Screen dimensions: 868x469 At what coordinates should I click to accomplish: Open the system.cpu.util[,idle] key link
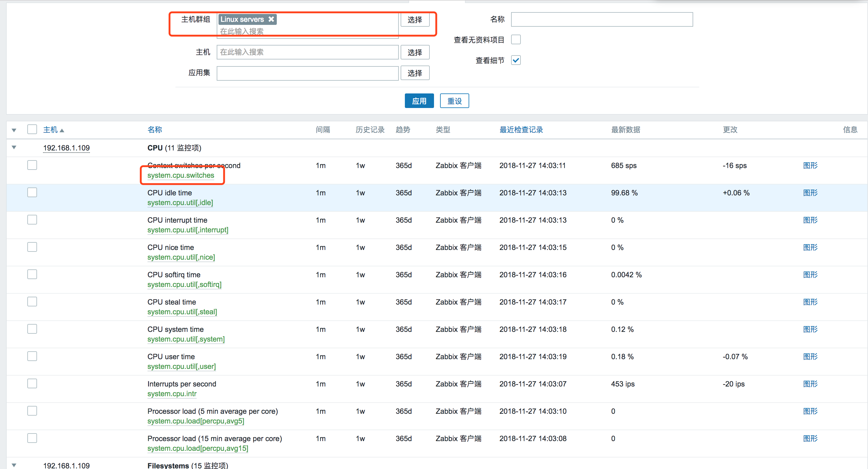tap(180, 202)
